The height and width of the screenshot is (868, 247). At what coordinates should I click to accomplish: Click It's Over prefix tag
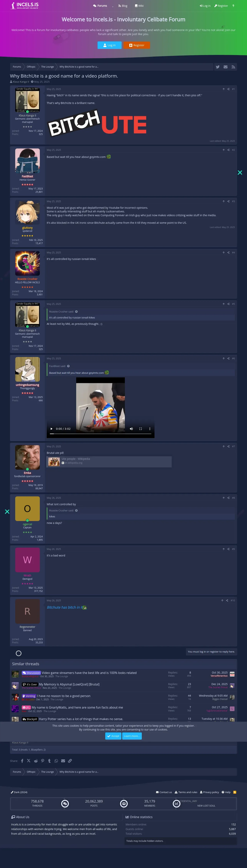point(30,684)
